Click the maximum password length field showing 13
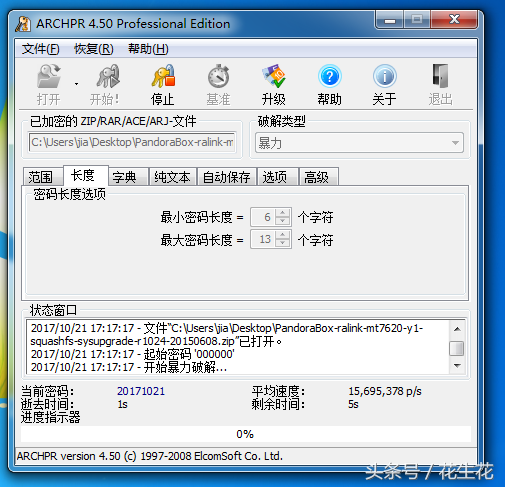The image size is (505, 487). click(263, 239)
